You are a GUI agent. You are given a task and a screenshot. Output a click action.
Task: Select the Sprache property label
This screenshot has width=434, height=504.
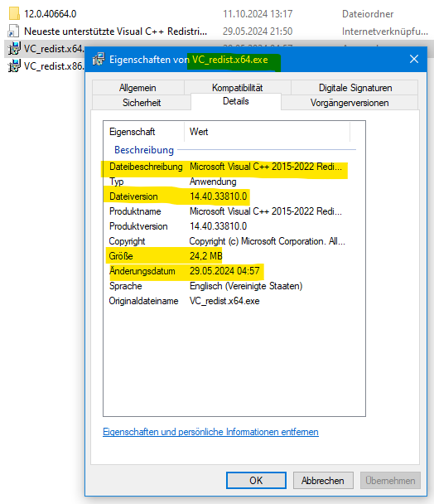[x=126, y=286]
